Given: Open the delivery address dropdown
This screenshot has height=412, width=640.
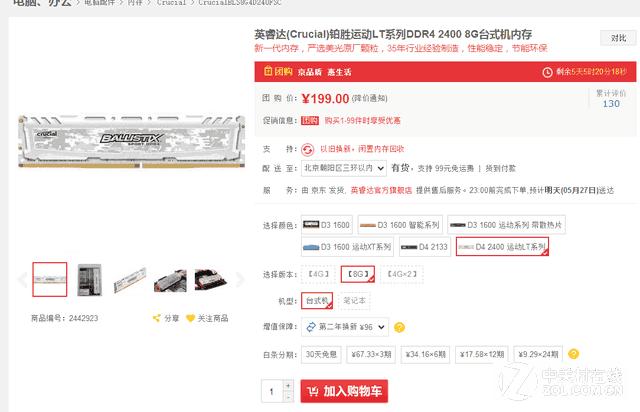Looking at the screenshot, I should point(344,168).
